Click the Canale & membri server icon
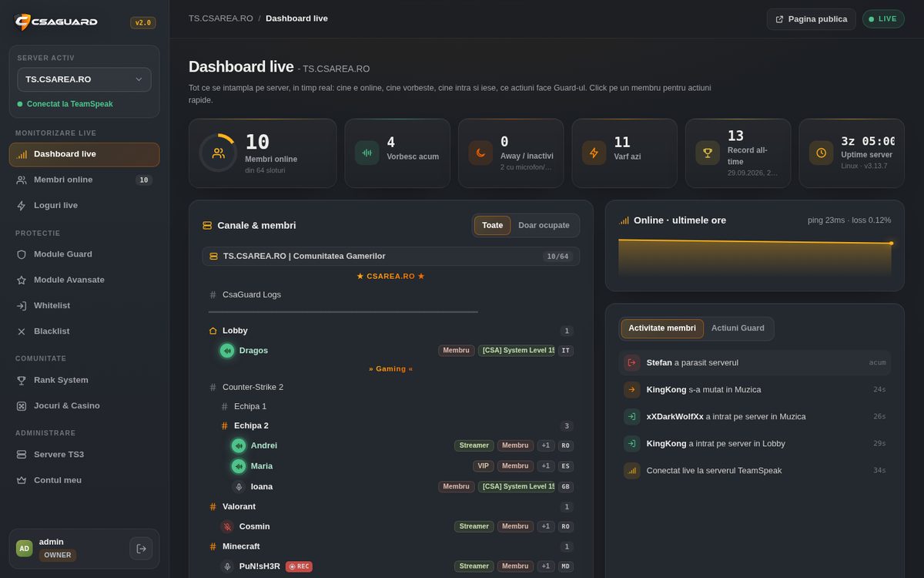 [207, 226]
